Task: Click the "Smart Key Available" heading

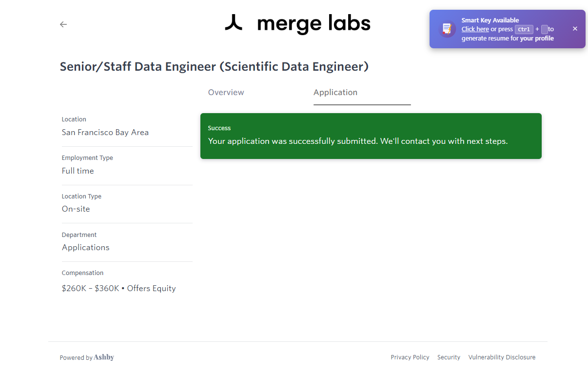Action: coord(490,20)
